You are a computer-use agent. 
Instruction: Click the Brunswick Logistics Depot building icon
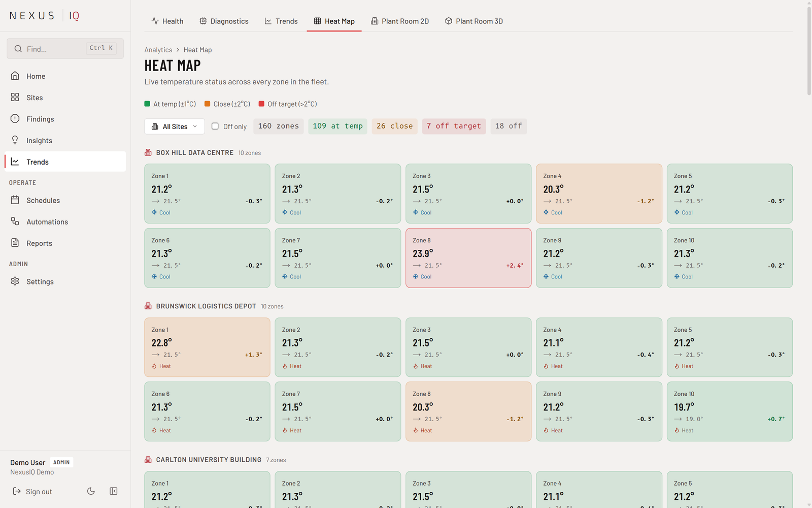coord(148,306)
